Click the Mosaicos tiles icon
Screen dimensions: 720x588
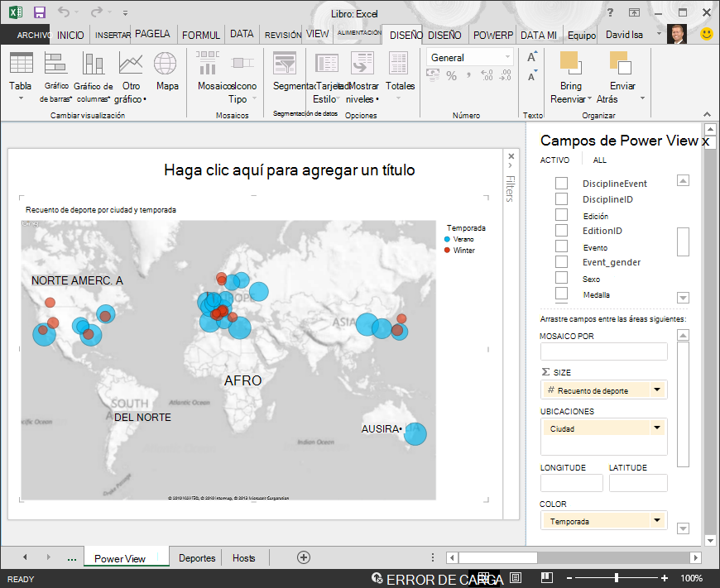[208, 64]
